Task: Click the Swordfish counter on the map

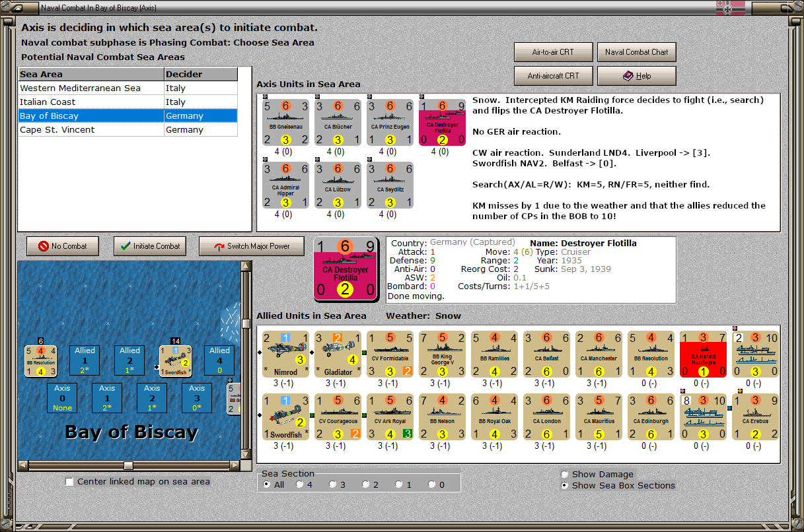Action: coord(175,360)
